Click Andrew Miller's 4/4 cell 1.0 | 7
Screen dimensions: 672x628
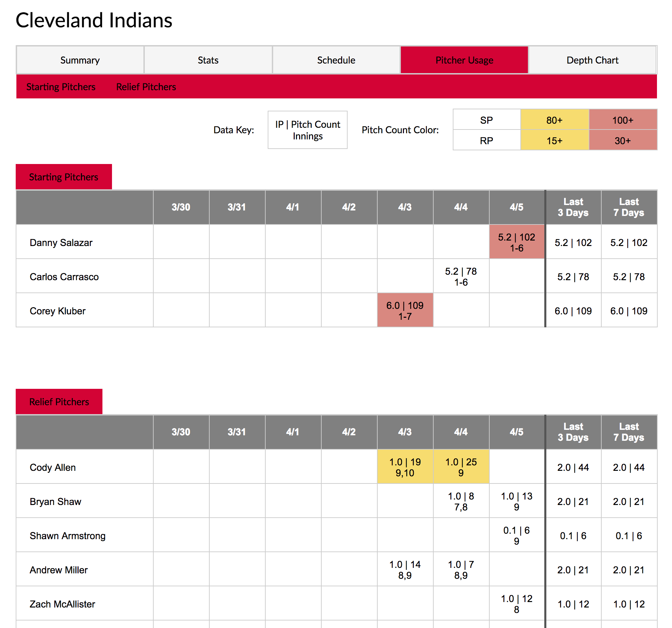pyautogui.click(x=461, y=569)
